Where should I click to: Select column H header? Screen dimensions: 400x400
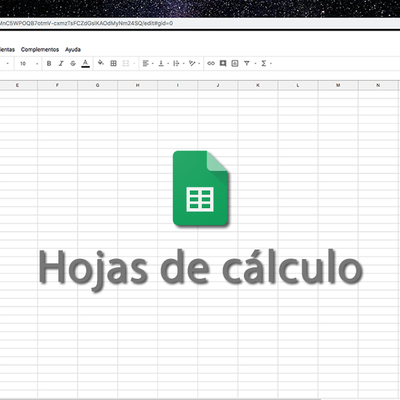coord(138,85)
